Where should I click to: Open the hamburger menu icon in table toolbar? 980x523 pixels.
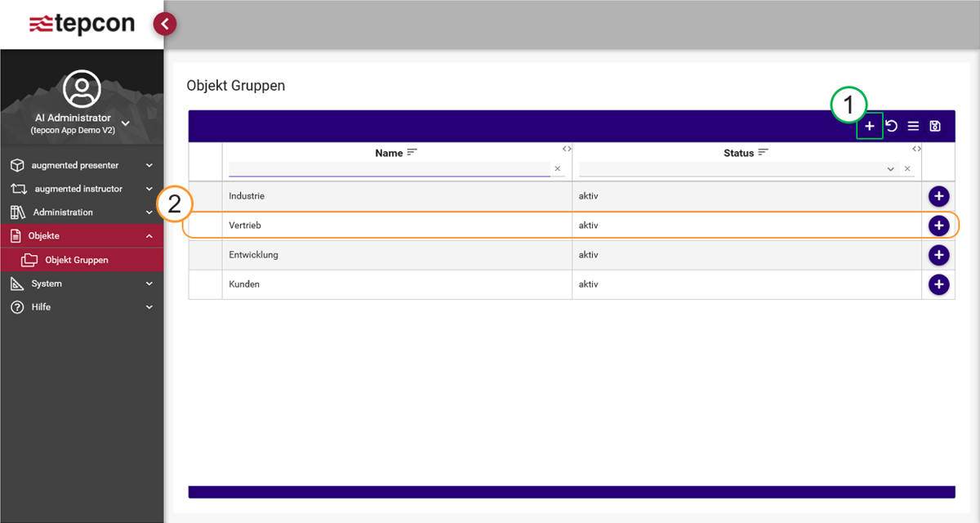(913, 127)
